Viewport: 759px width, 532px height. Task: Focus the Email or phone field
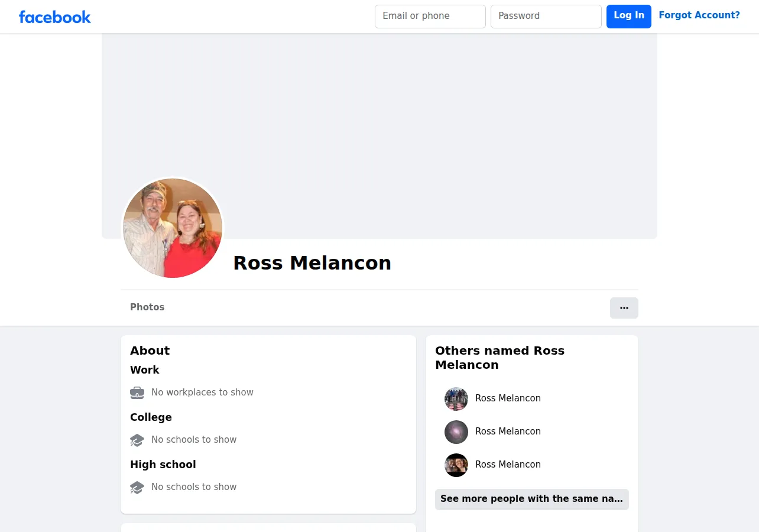pos(430,17)
